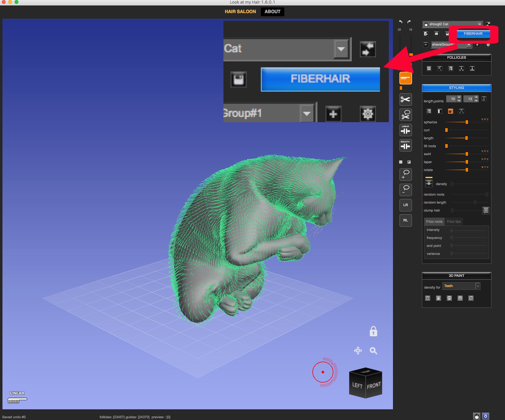Click the undo arrow icon

pyautogui.click(x=400, y=22)
